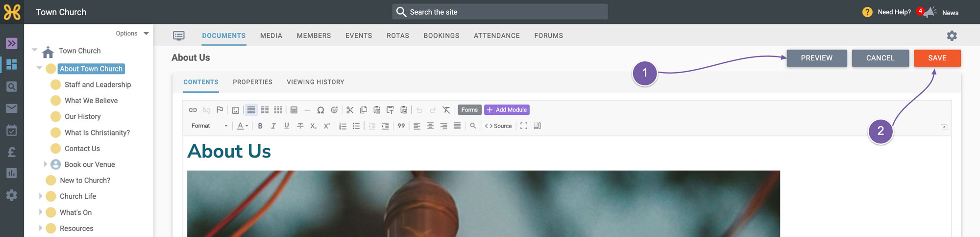Click the Undo arrow

419,110
